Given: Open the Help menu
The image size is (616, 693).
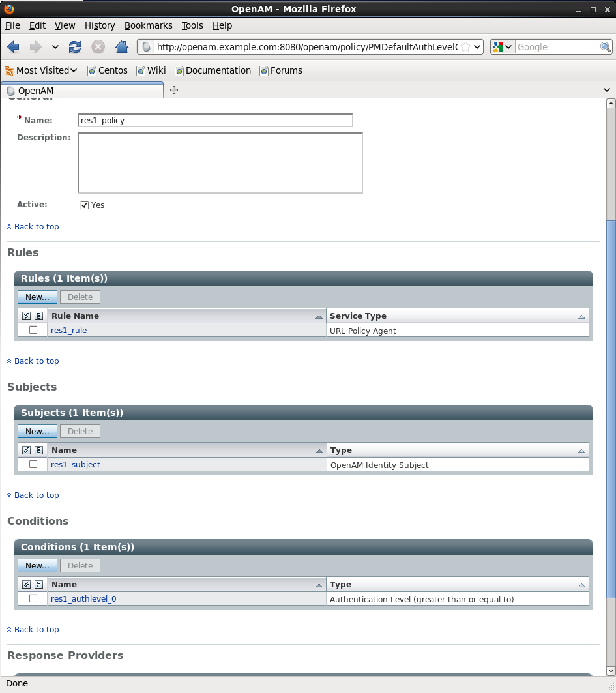Looking at the screenshot, I should 222,25.
